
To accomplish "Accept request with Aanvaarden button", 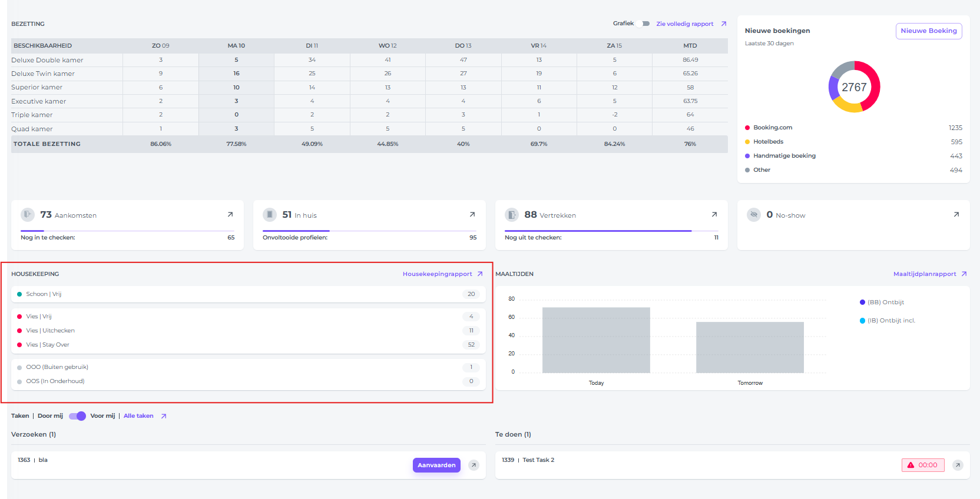I will pos(436,465).
